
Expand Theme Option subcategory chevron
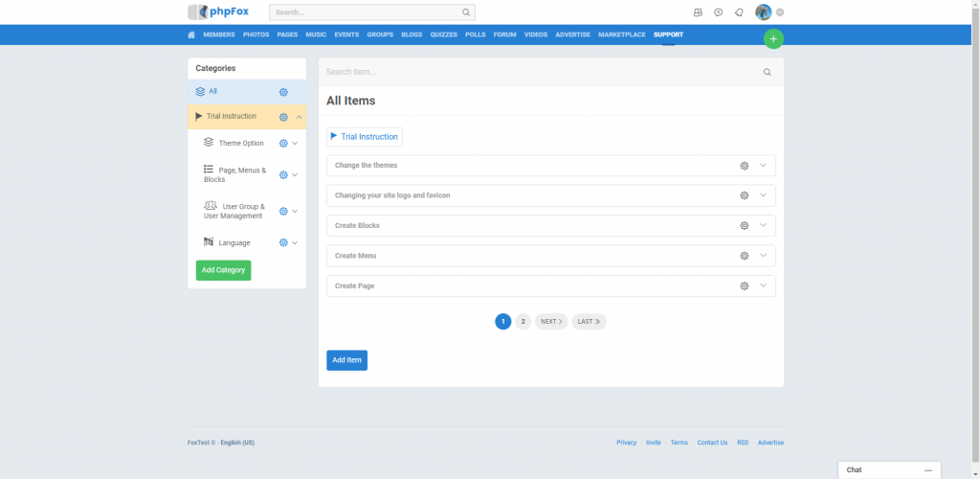click(x=295, y=143)
